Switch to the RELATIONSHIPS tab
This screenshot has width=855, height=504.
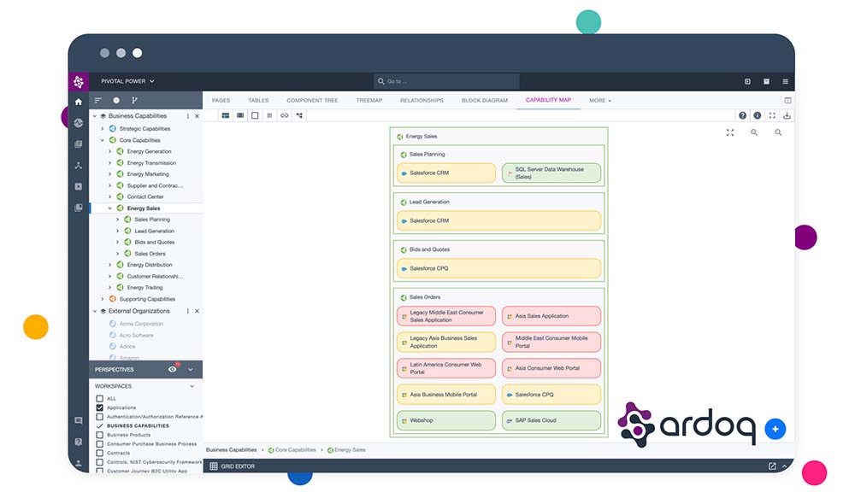click(422, 101)
